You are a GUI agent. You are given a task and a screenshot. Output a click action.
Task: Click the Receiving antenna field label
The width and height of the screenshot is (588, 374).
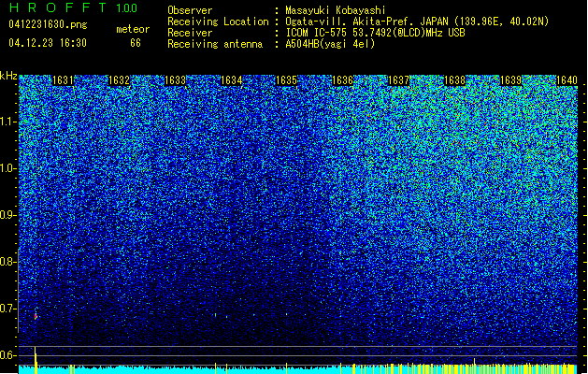pyautogui.click(x=215, y=44)
